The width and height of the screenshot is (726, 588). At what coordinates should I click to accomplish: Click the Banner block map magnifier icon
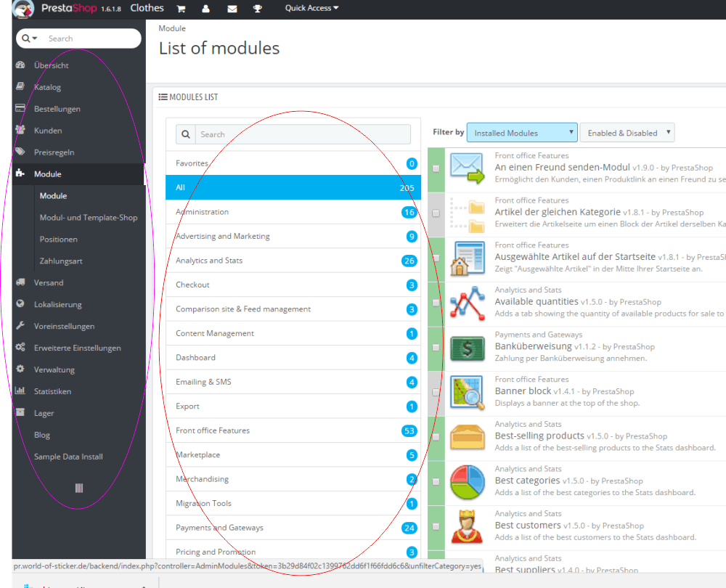(x=467, y=393)
